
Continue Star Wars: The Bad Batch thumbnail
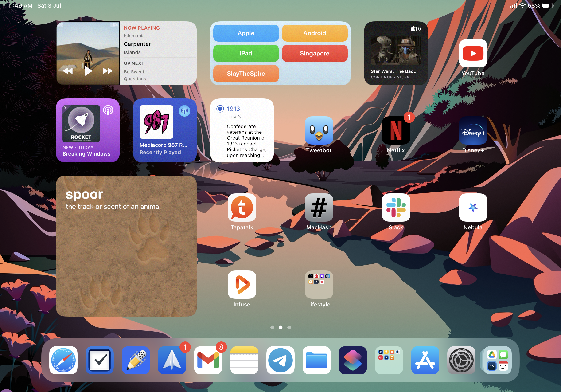396,51
